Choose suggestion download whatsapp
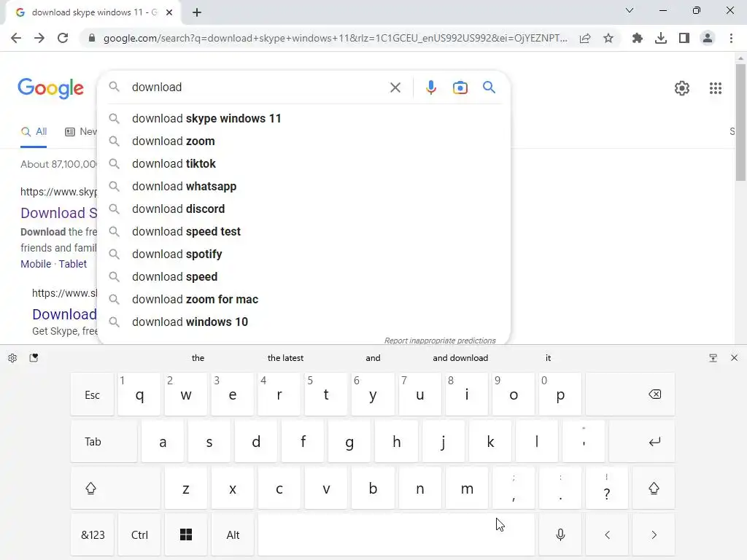Viewport: 747px width, 560px height. 303,186
